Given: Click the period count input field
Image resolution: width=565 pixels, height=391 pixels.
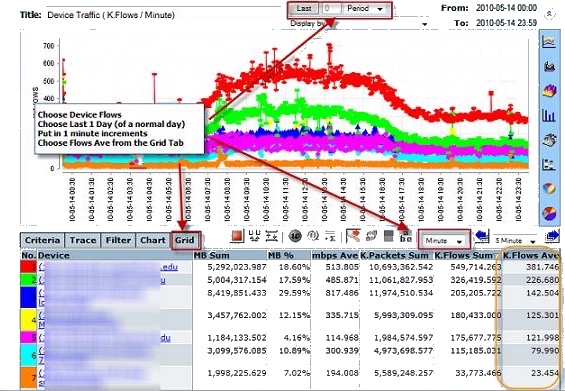Looking at the screenshot, I should pos(331,8).
